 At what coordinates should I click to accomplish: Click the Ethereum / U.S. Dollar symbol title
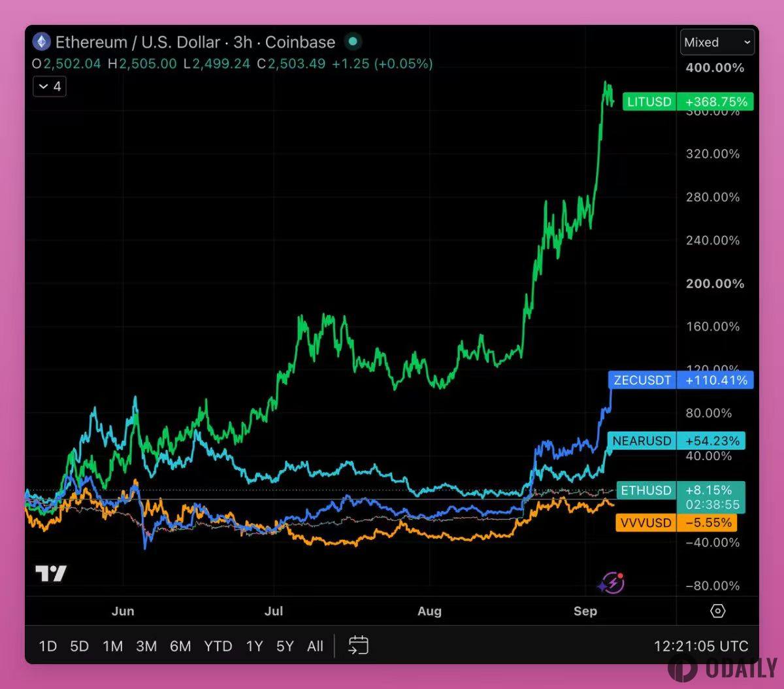[137, 42]
